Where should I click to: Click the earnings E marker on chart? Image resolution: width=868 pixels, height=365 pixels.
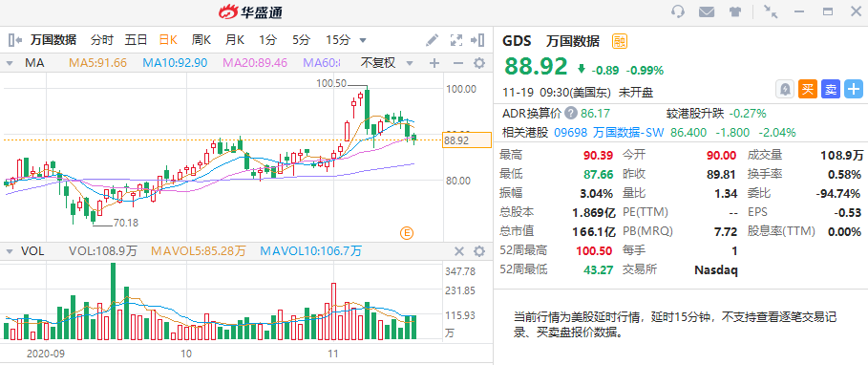(407, 233)
